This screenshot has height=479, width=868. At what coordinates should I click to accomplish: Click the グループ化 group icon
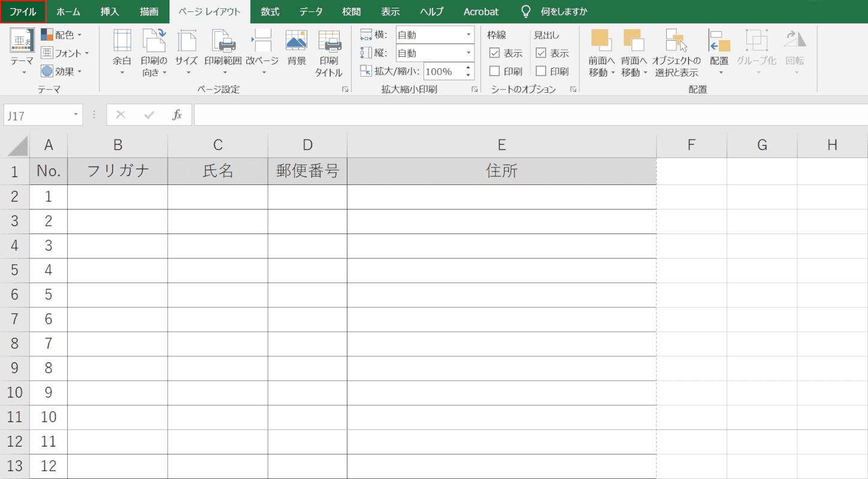click(x=757, y=40)
